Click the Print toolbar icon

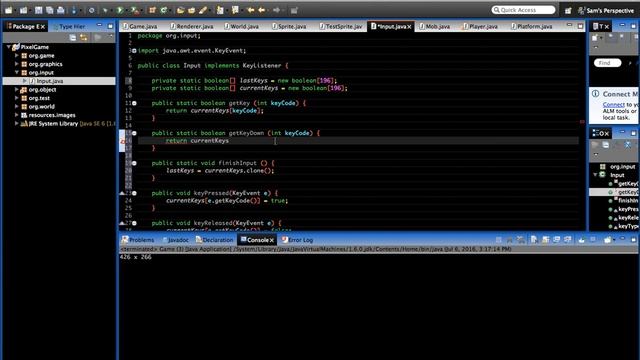tap(60, 10)
